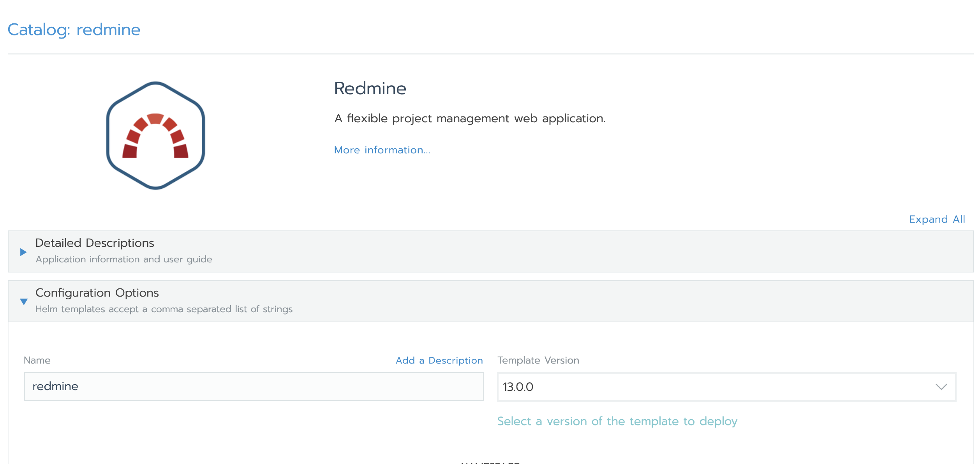
Task: Click Add a Description link
Action: (439, 360)
